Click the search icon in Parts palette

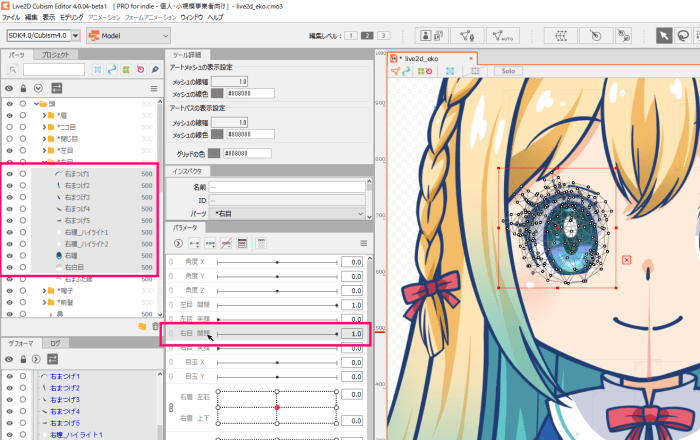click(12, 70)
